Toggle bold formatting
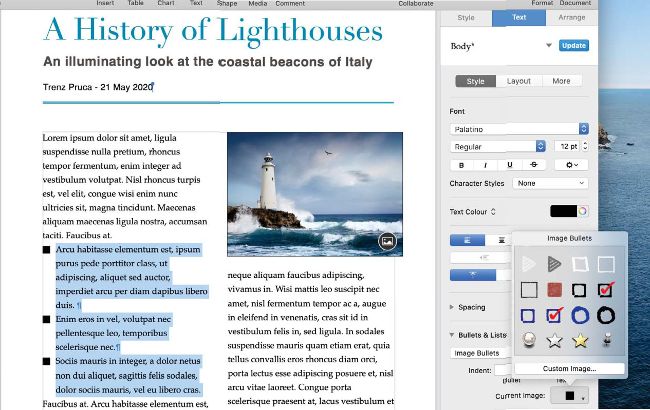The height and width of the screenshot is (410, 650). pyautogui.click(x=462, y=165)
